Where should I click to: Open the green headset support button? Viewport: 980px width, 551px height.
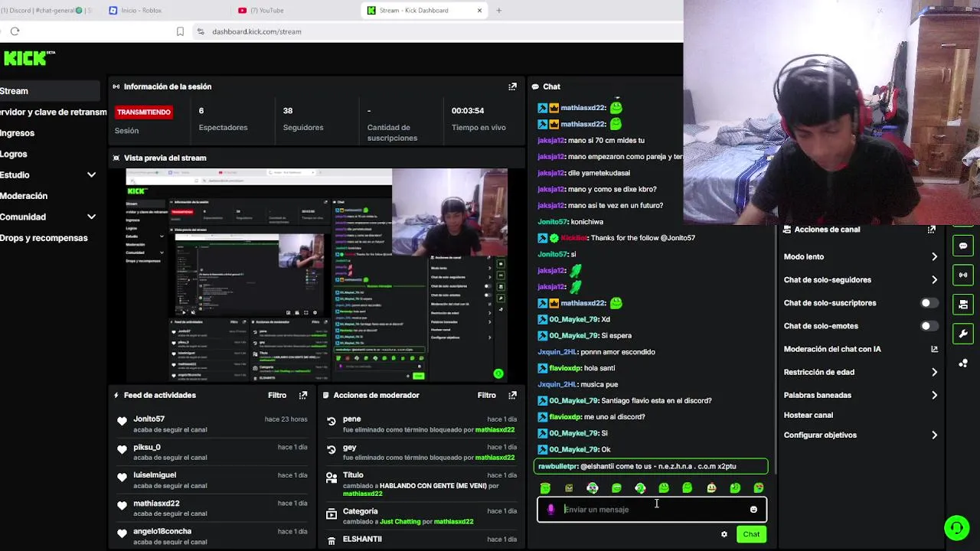[x=956, y=528]
